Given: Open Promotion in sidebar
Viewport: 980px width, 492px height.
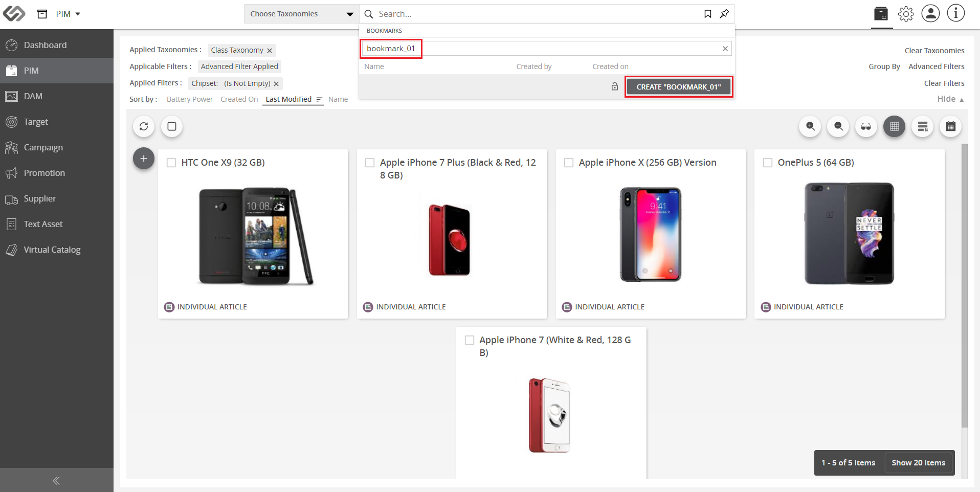Looking at the screenshot, I should pos(57,173).
